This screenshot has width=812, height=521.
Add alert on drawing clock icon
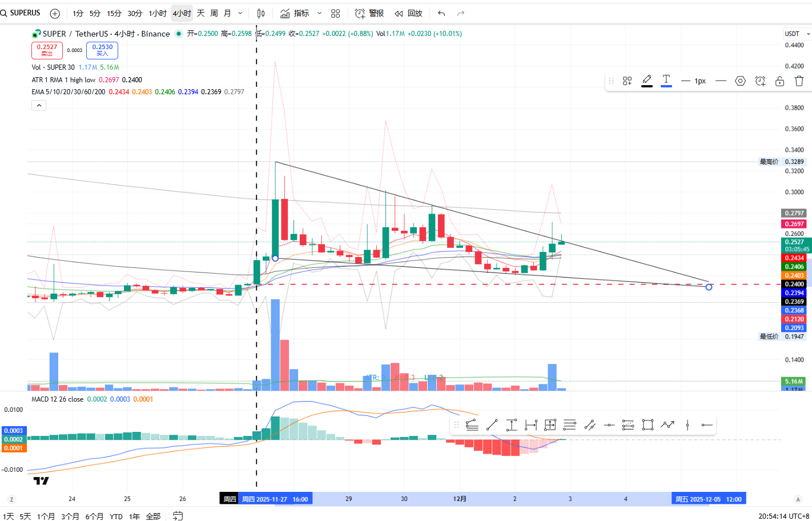(x=760, y=81)
